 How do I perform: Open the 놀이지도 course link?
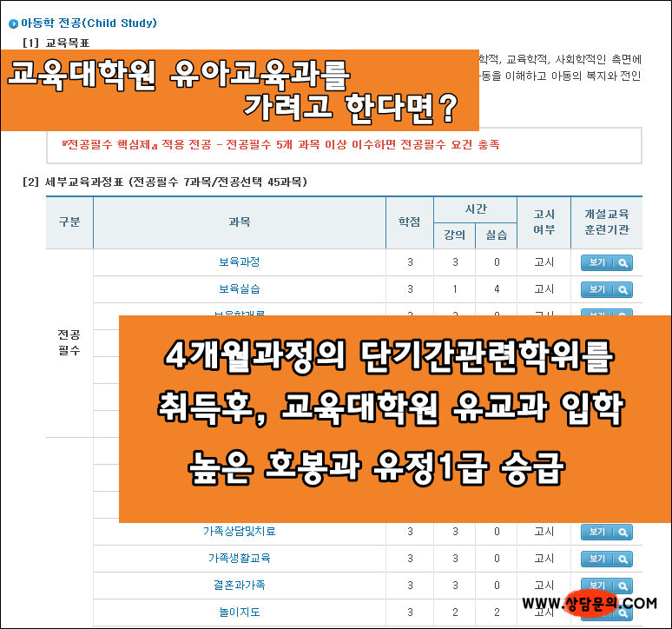(239, 612)
